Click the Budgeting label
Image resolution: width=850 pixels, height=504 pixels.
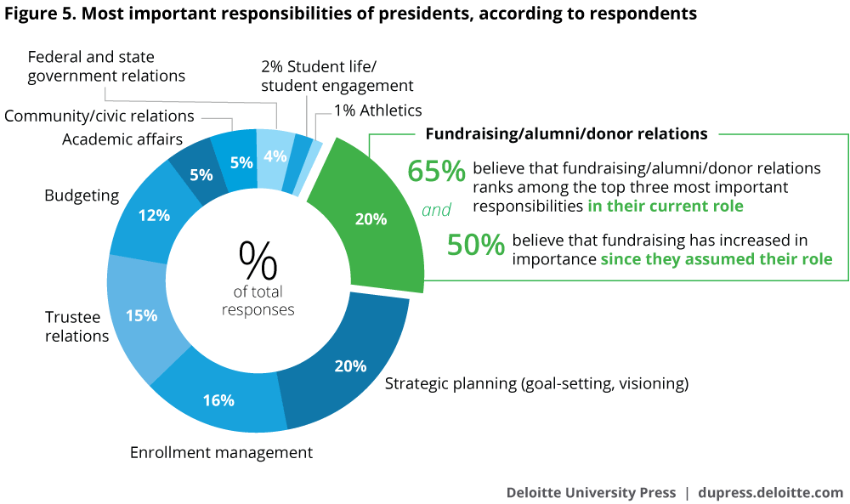(x=82, y=195)
